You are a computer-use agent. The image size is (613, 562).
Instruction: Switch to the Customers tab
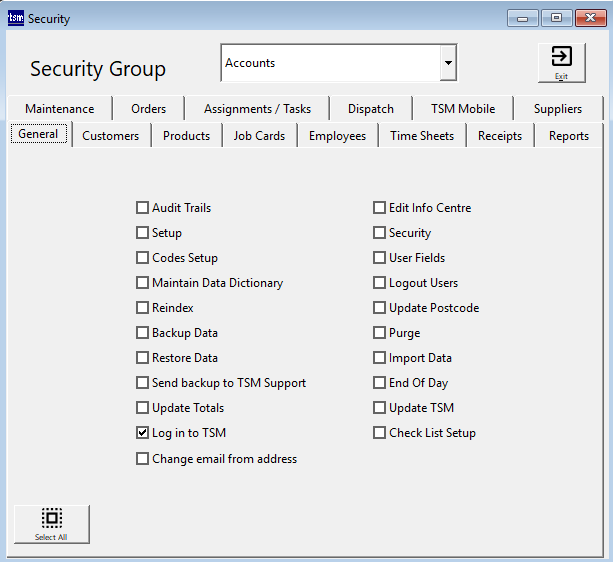110,136
